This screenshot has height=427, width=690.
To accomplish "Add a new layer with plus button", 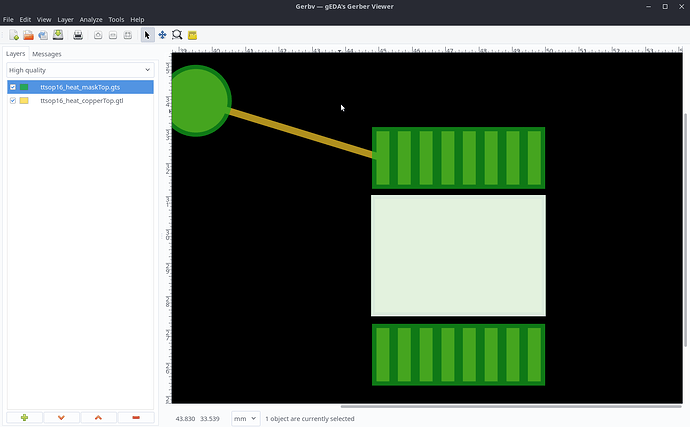I will click(x=24, y=417).
